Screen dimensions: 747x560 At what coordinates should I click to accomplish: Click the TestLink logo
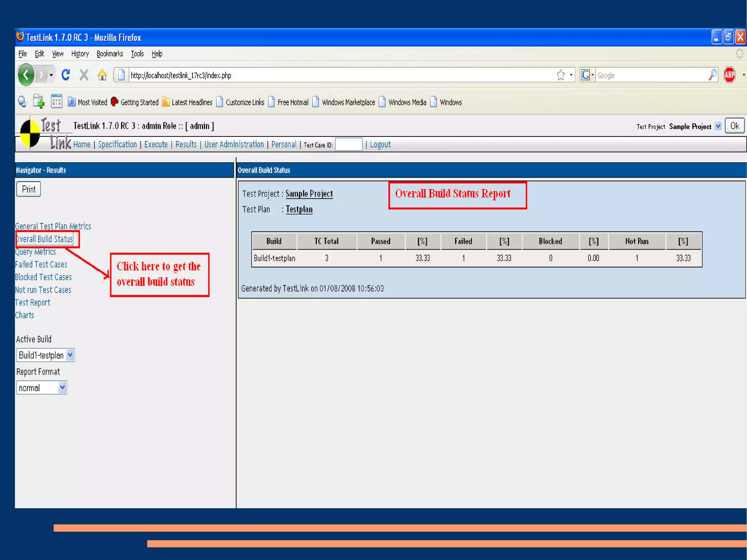coord(46,134)
